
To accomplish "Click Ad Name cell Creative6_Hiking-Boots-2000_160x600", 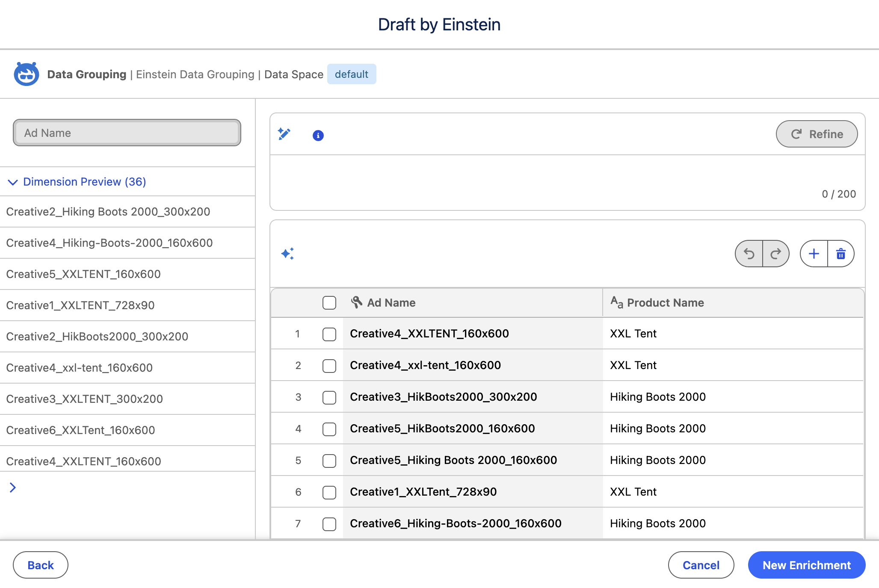I will coord(473,523).
